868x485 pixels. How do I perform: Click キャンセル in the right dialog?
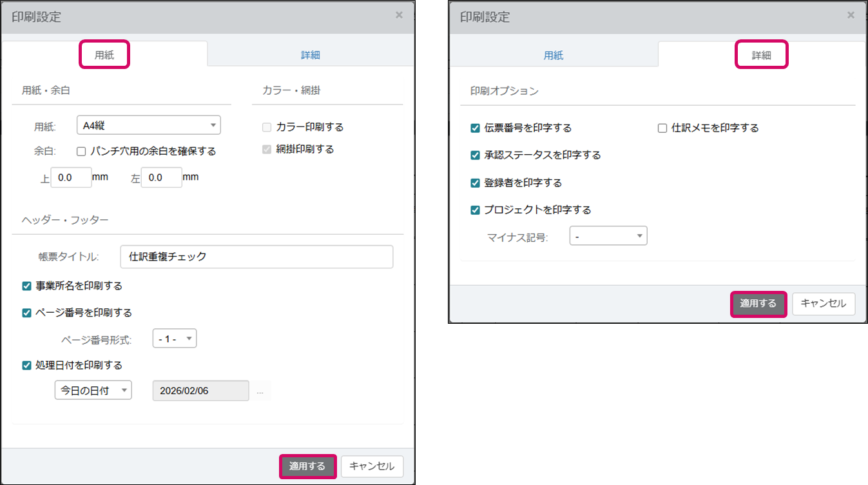point(823,303)
